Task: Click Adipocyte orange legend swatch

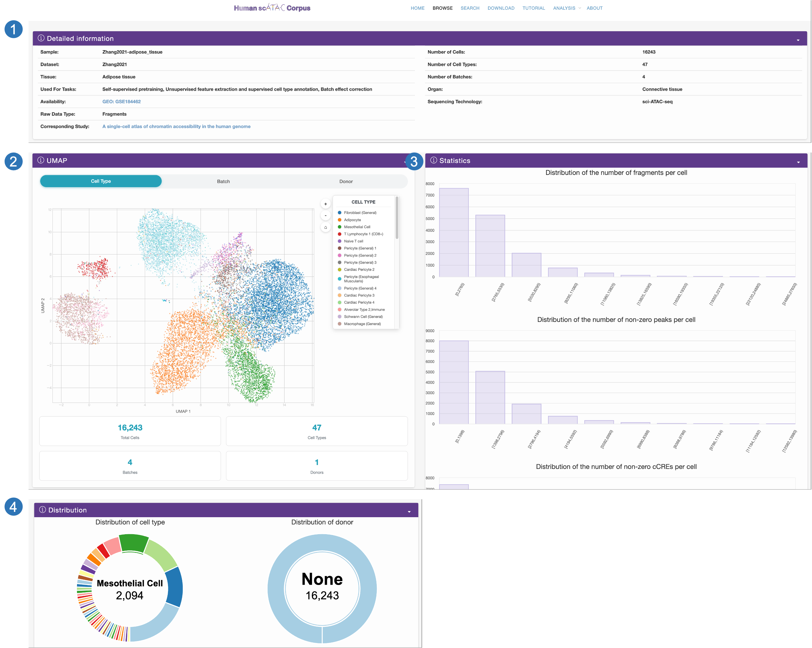Action: [x=339, y=220]
